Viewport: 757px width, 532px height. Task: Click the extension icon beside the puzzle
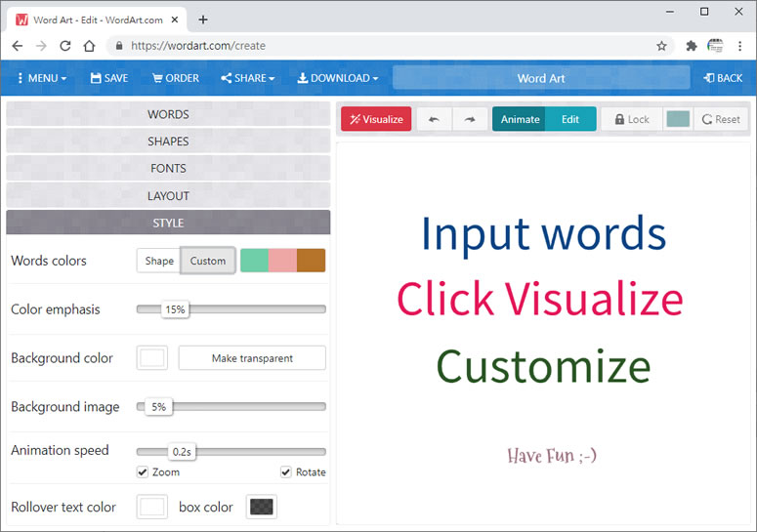coord(715,46)
